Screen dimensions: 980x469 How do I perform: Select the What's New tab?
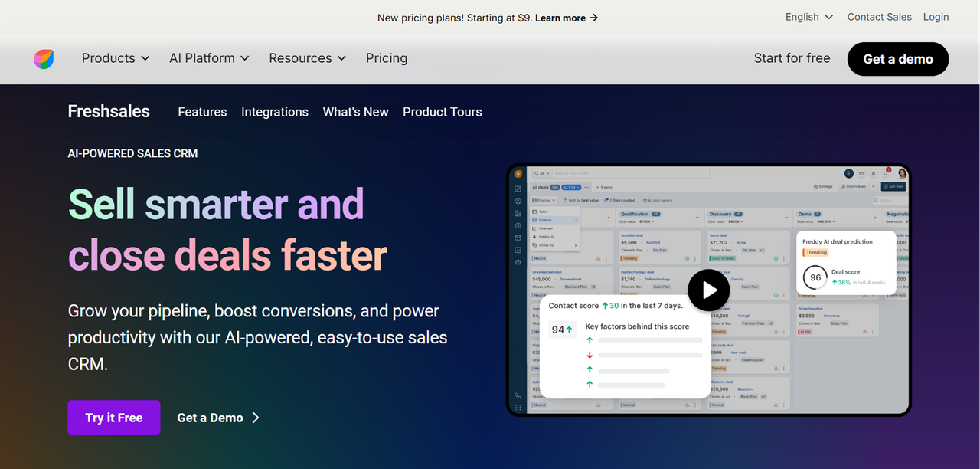(x=356, y=112)
